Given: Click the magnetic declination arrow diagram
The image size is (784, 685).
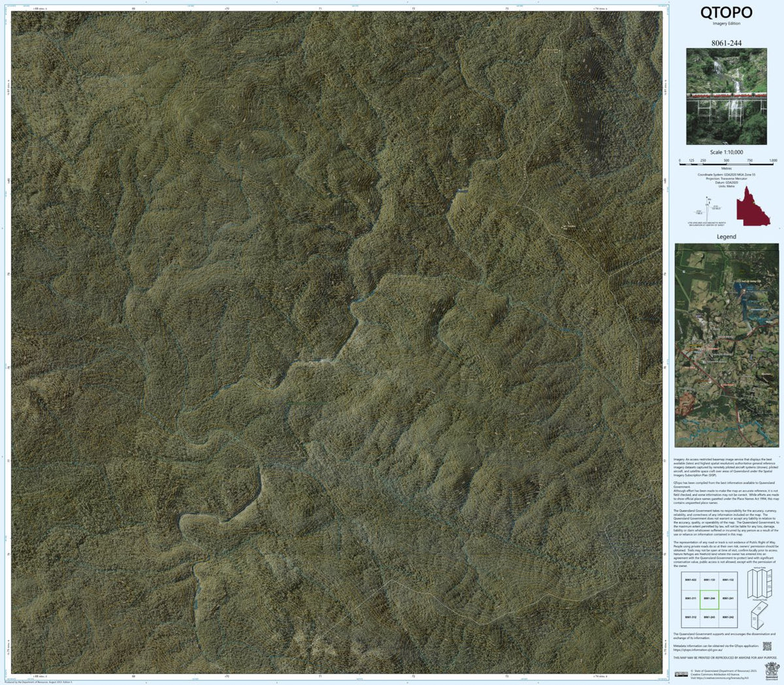Looking at the screenshot, I should [708, 209].
